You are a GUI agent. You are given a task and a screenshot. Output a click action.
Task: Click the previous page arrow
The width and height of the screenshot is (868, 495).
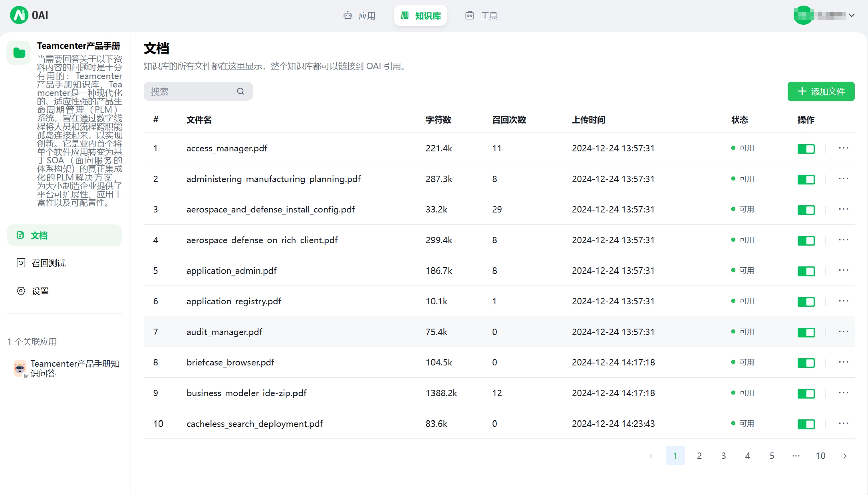point(651,456)
